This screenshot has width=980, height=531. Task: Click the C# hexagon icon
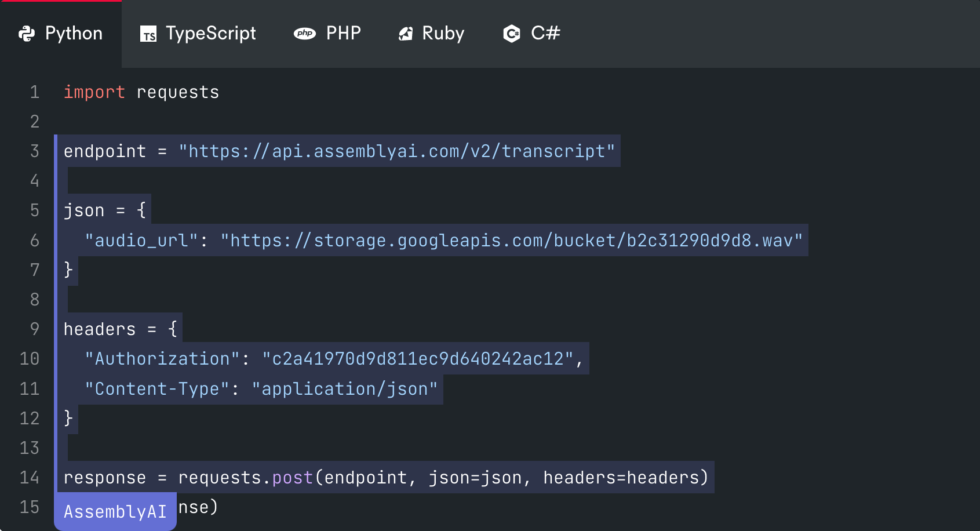click(512, 34)
